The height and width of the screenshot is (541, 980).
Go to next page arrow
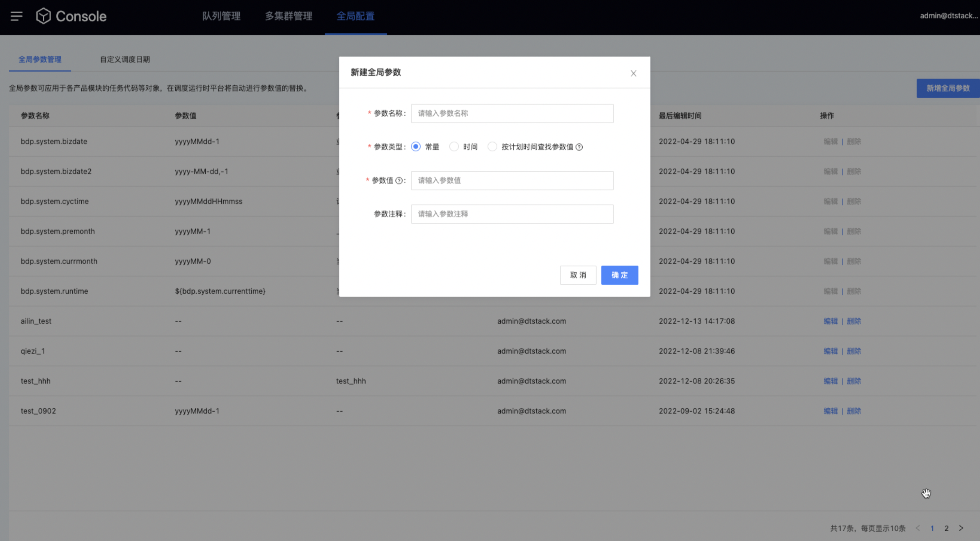coord(961,528)
